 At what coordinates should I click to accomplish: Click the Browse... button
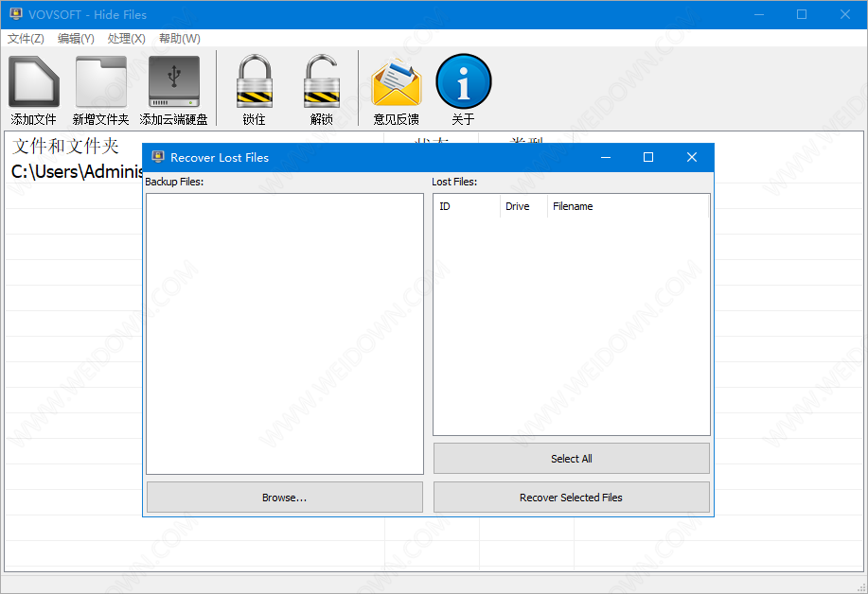[285, 498]
